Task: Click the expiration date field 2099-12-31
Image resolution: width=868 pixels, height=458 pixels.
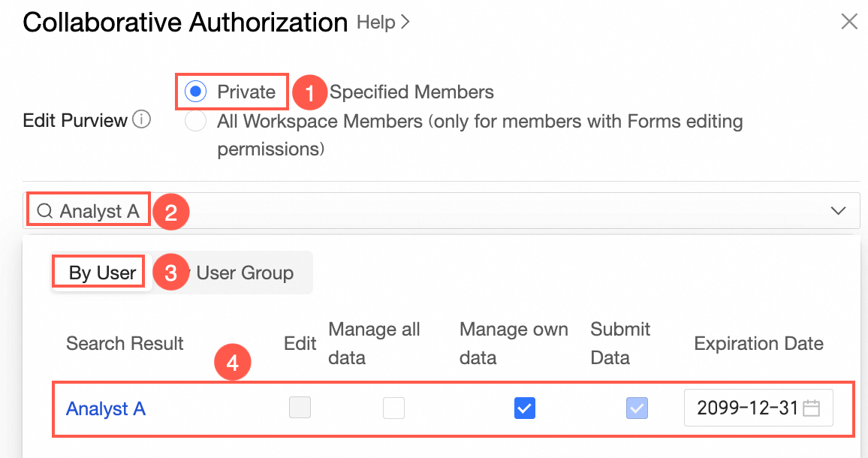Action: (746, 408)
